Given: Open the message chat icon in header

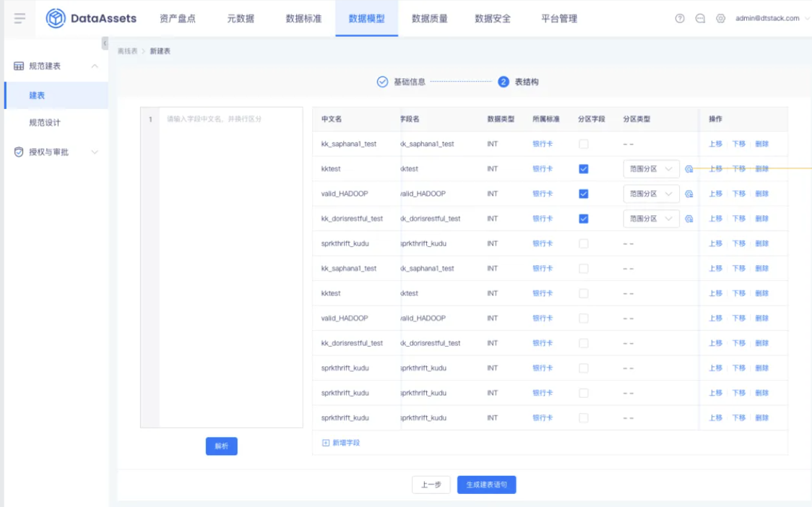Looking at the screenshot, I should coord(700,19).
